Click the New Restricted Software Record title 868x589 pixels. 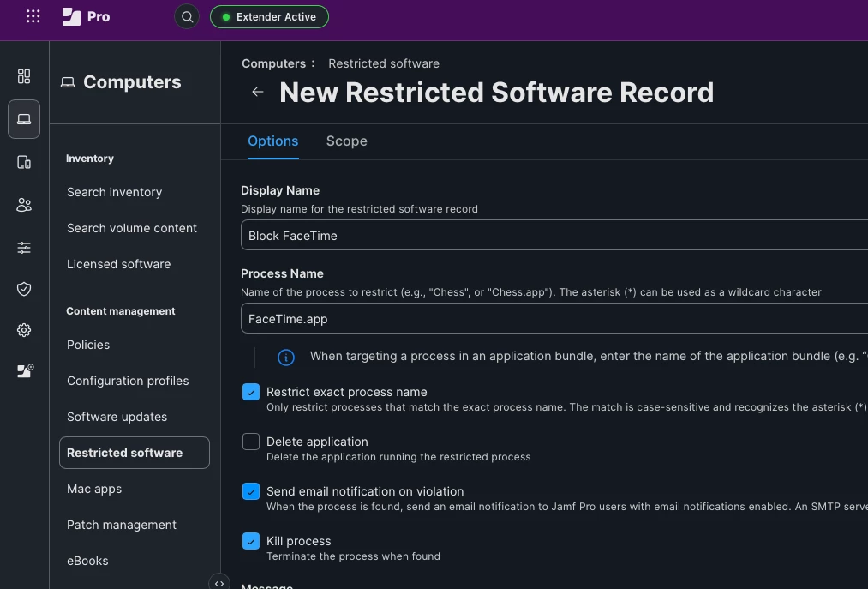click(x=497, y=93)
